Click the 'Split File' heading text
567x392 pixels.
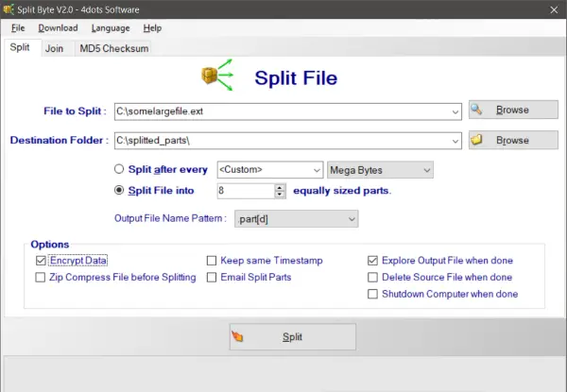tap(296, 77)
